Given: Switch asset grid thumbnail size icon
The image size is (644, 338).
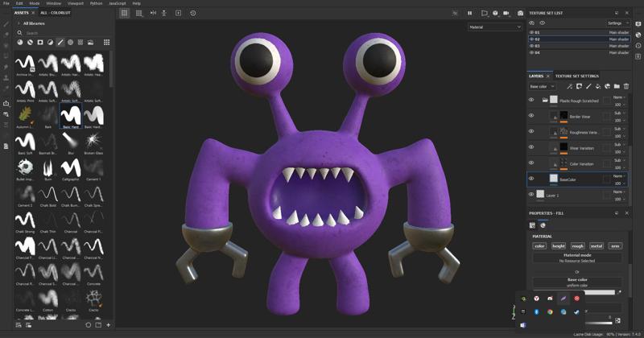Looking at the screenshot, I should pos(107,43).
